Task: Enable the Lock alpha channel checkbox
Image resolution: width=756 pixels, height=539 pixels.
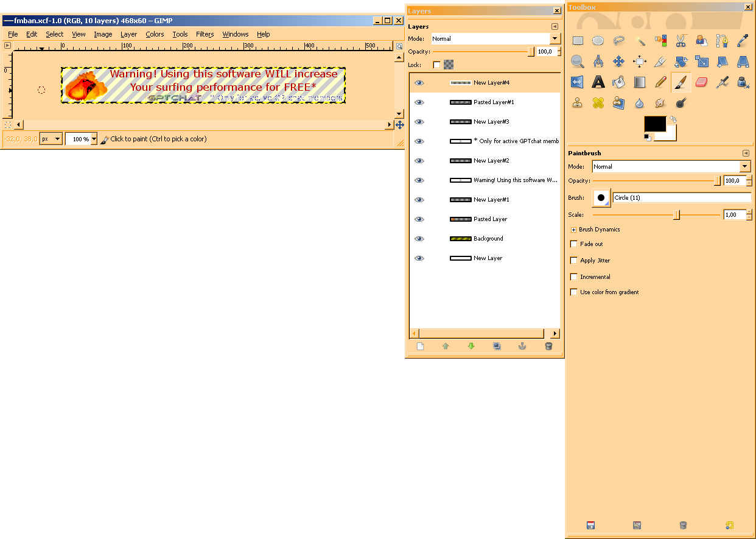Action: (x=436, y=65)
